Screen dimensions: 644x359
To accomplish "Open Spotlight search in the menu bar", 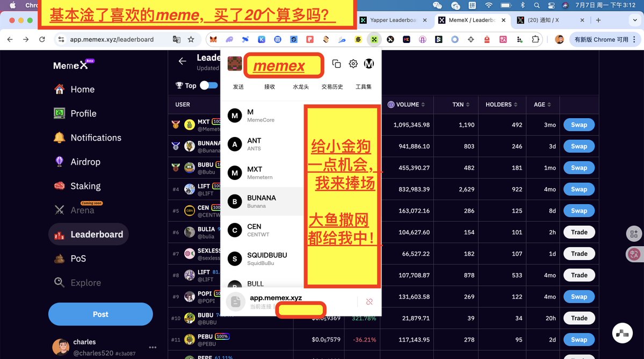I will [x=537, y=5].
